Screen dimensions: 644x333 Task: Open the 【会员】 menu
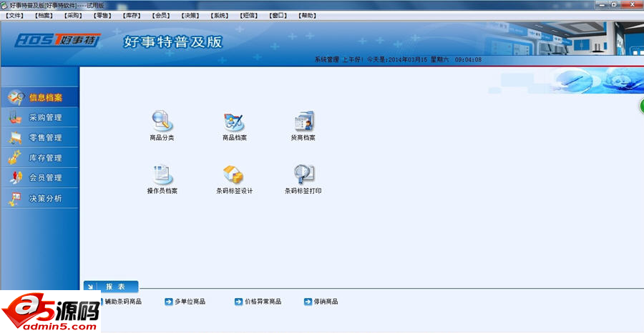161,16
